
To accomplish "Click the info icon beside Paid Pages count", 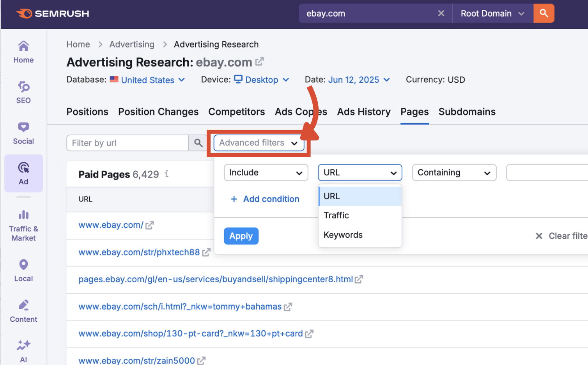I will pos(167,174).
